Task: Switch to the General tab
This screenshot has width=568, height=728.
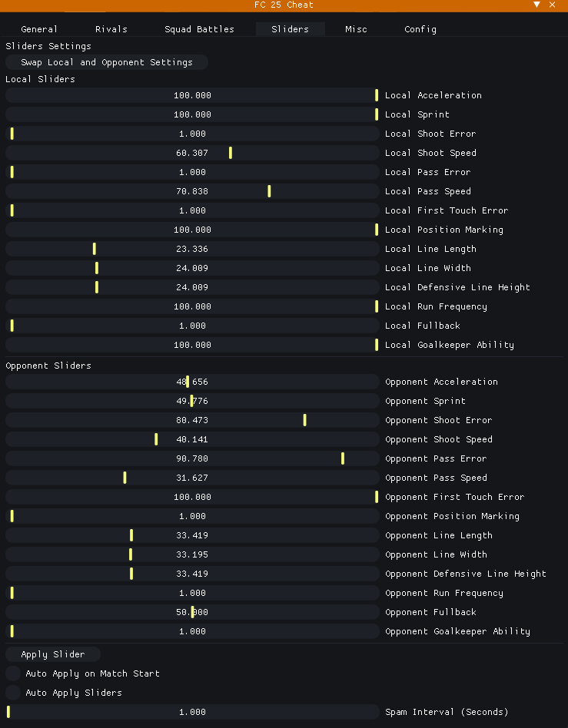Action: (39, 29)
